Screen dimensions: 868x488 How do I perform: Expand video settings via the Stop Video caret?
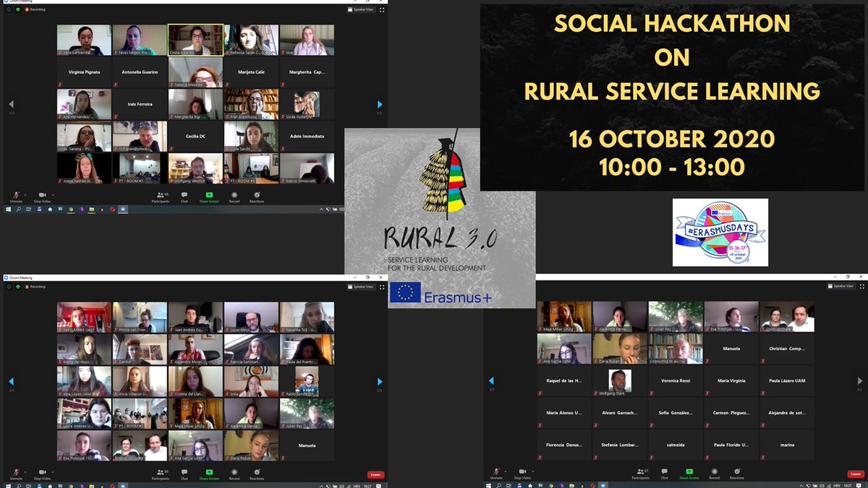pyautogui.click(x=52, y=195)
